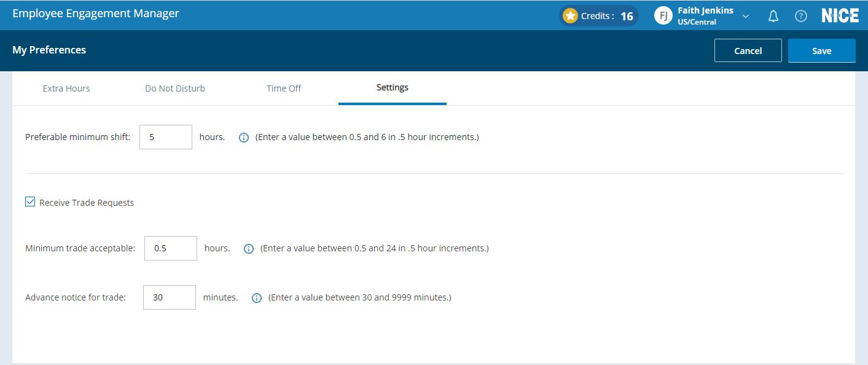
Task: Click the FJ user avatar icon
Action: click(x=663, y=16)
